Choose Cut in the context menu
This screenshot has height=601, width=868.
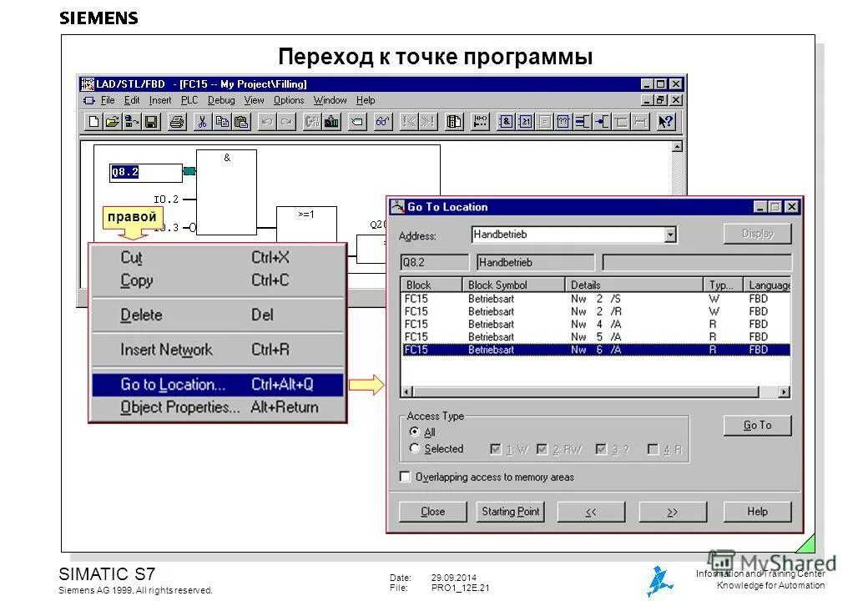tap(218, 257)
